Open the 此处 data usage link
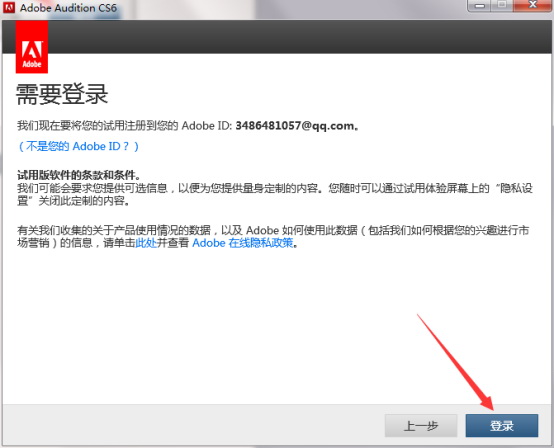The image size is (554, 448). pos(146,243)
